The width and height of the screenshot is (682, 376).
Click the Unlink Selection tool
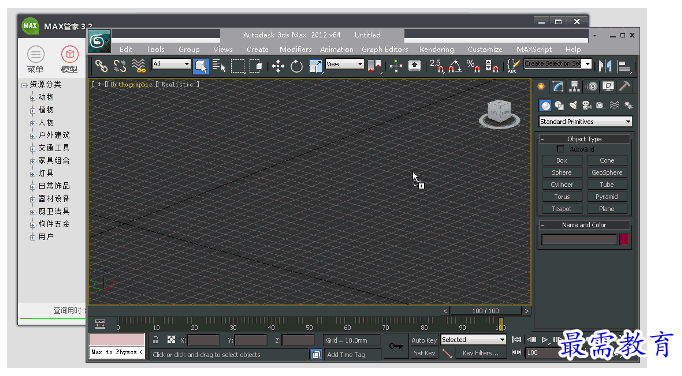(120, 66)
